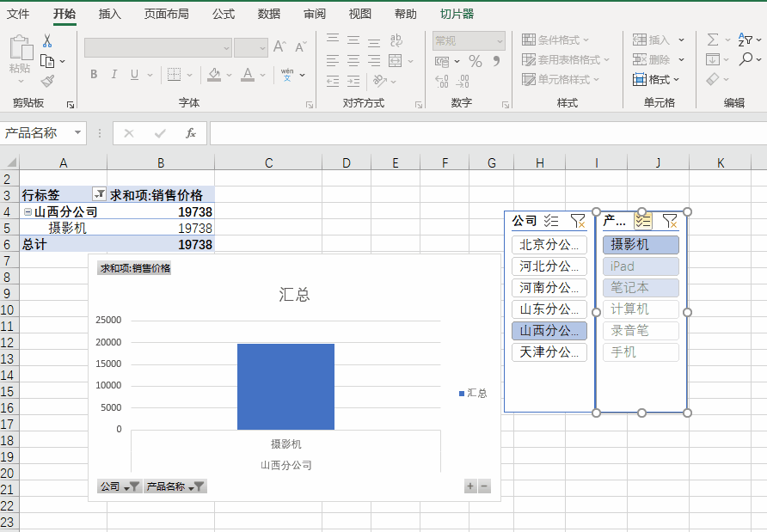This screenshot has height=532, width=767.
Task: Click the blue 摄影机 chart bar
Action: [285, 387]
